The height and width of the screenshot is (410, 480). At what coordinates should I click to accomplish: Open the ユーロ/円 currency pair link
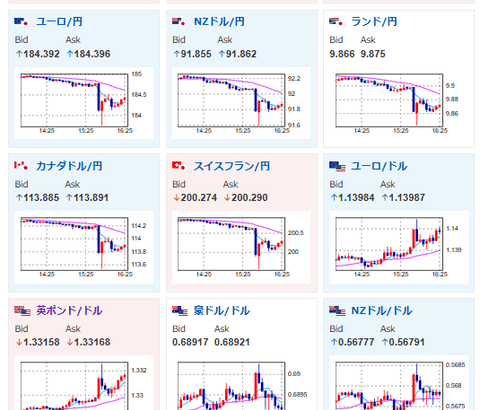(59, 22)
